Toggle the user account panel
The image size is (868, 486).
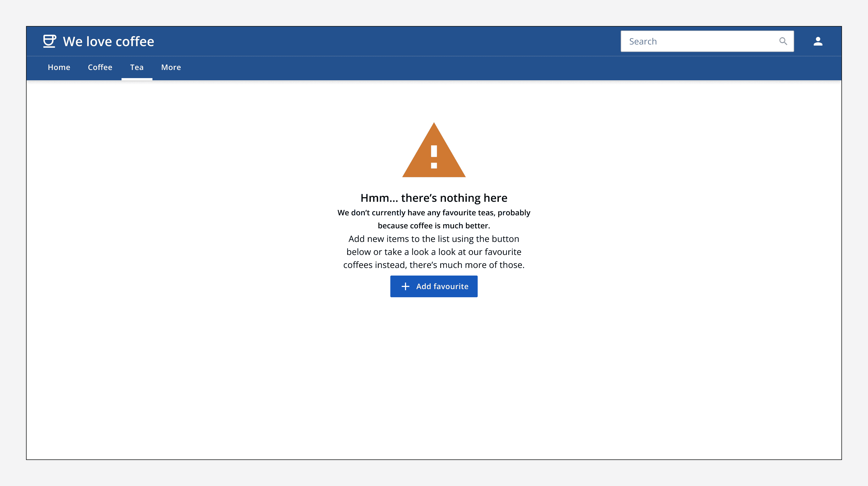pos(818,41)
